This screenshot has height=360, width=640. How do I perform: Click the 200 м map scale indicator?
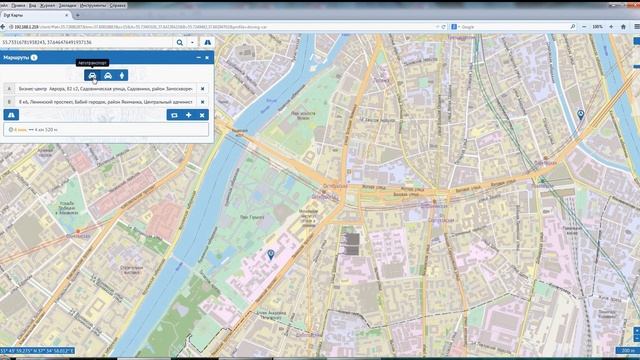click(627, 351)
